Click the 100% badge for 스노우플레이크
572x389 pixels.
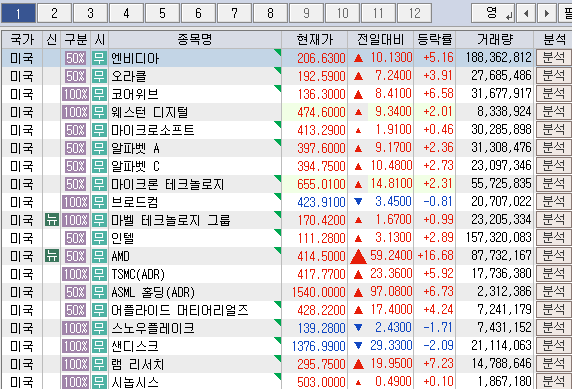click(x=76, y=328)
